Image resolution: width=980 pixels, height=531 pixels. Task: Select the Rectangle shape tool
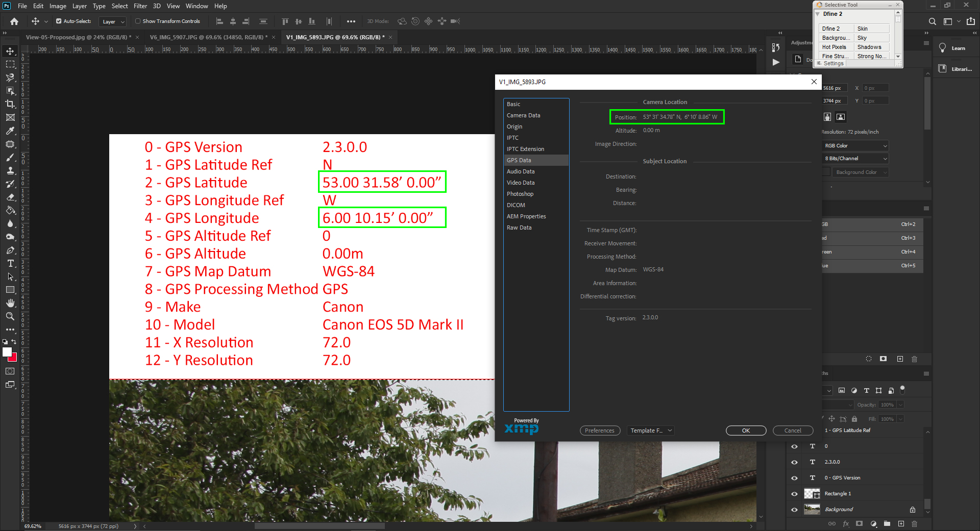point(10,290)
